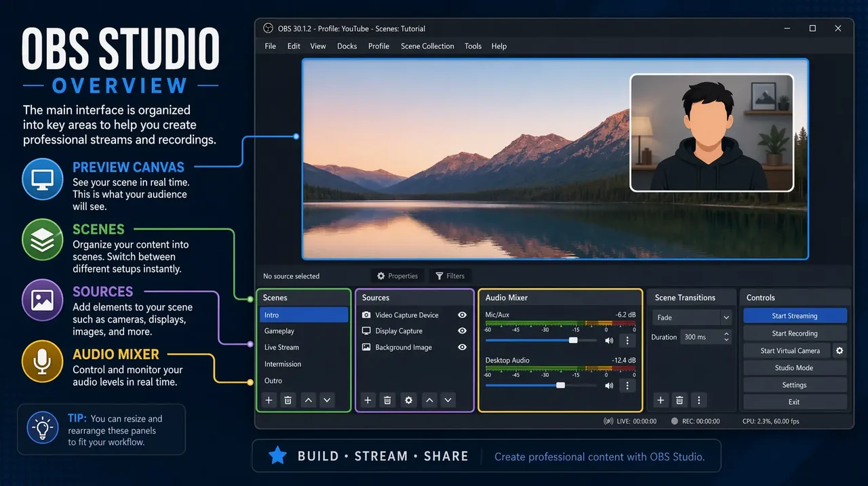Open the Mic/Aux three-dot options menu

pos(627,340)
